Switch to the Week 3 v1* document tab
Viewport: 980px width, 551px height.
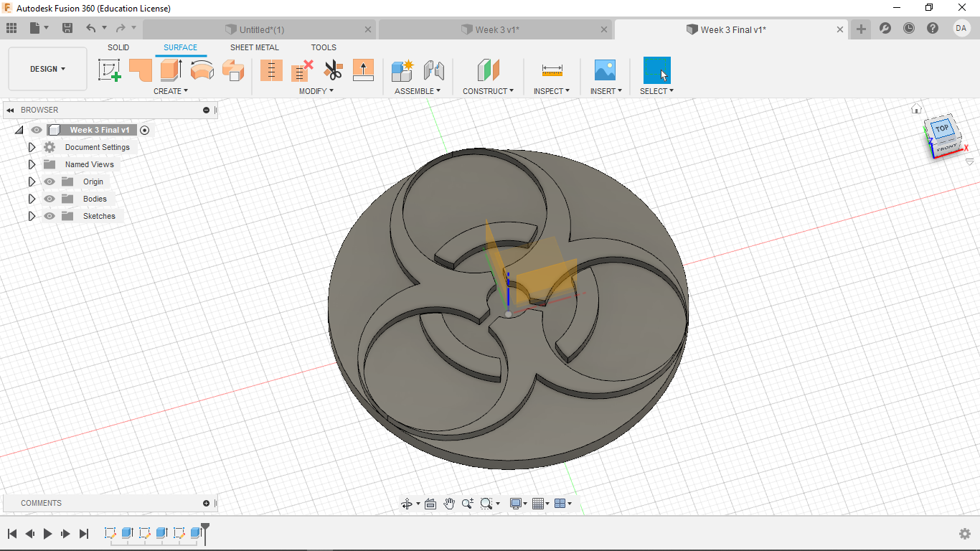pyautogui.click(x=496, y=29)
